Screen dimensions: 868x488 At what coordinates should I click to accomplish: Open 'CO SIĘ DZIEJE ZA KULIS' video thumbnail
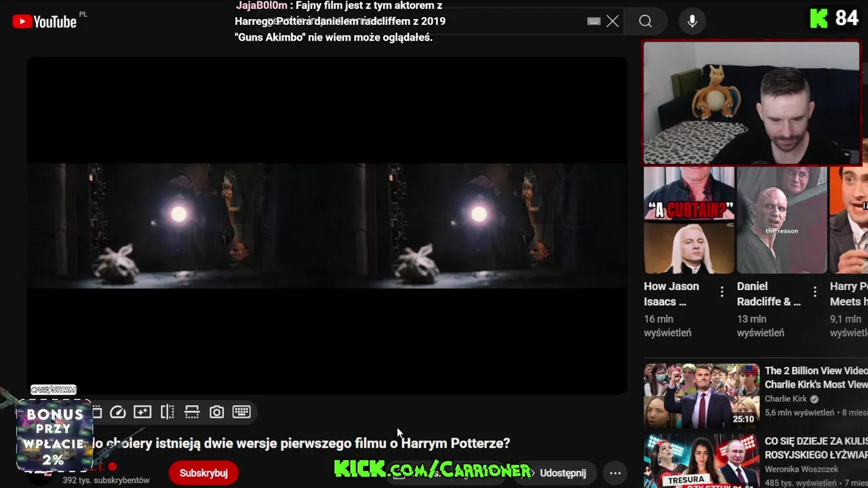701,461
